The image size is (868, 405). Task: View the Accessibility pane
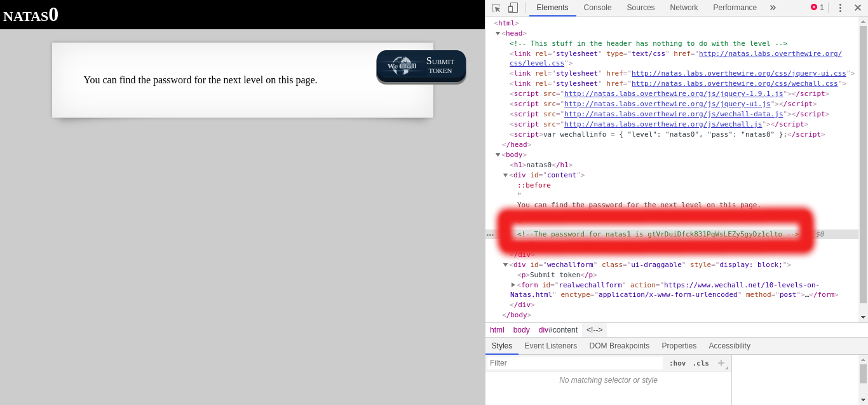coord(729,346)
